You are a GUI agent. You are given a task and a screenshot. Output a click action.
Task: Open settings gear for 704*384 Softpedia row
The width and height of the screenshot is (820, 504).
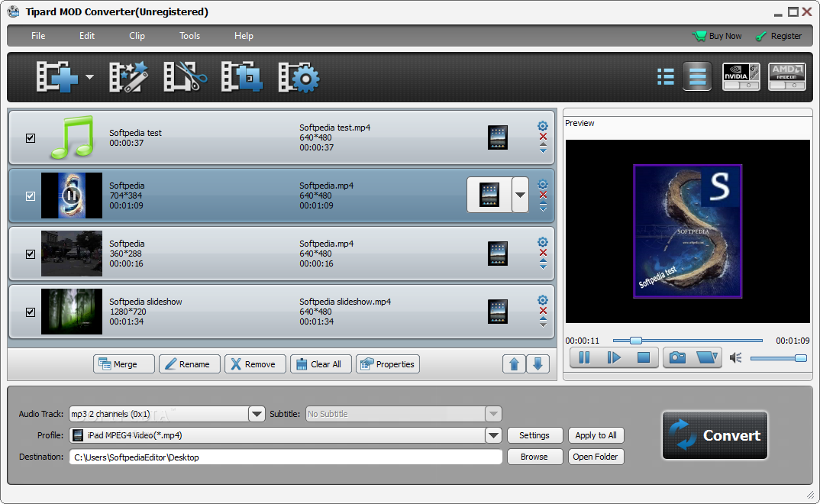[543, 184]
